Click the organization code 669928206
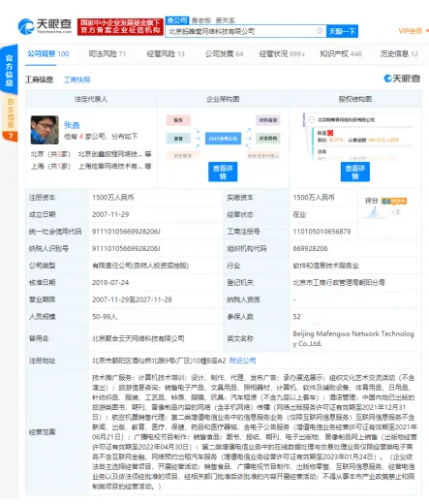Viewport: 429px width, 504px height. (310, 248)
